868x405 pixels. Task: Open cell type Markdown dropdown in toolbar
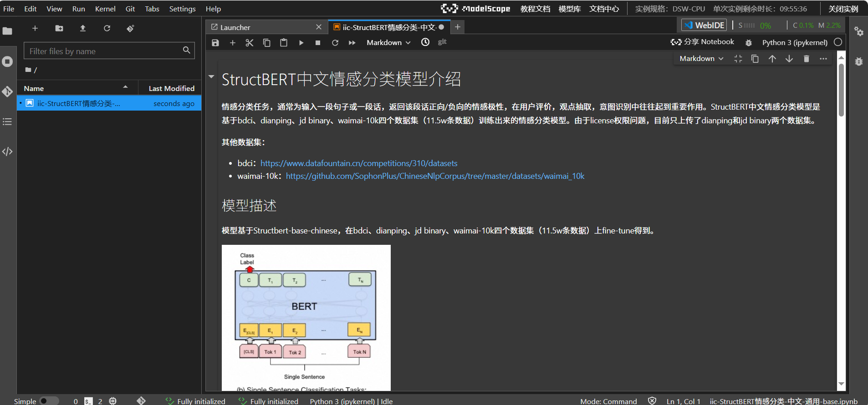point(388,42)
